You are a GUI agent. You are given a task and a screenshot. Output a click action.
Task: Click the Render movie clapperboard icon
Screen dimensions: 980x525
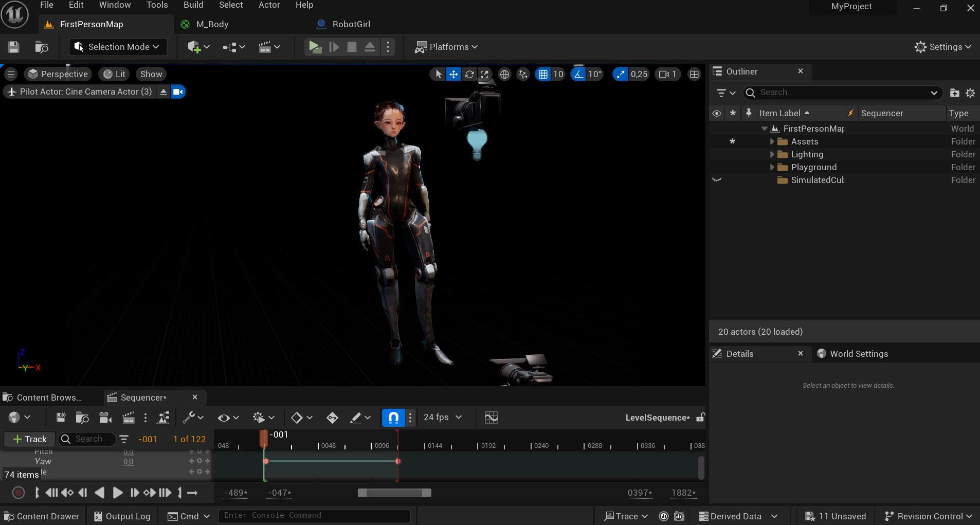128,418
